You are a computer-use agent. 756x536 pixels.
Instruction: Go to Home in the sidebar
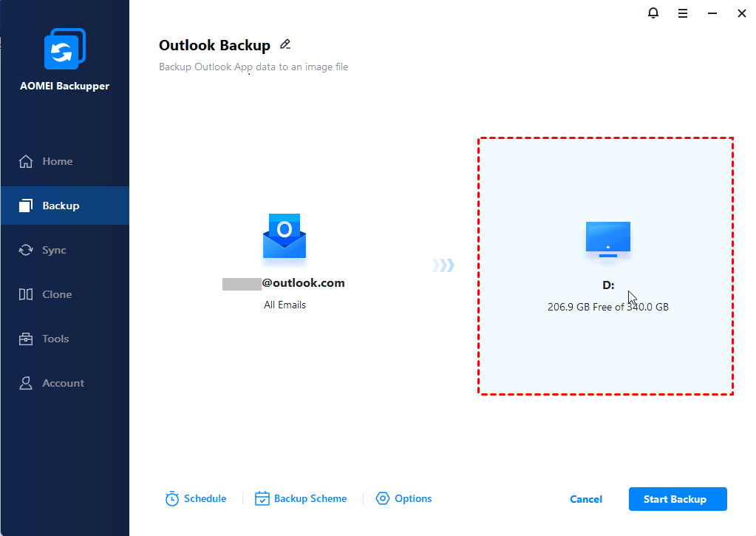tap(57, 161)
